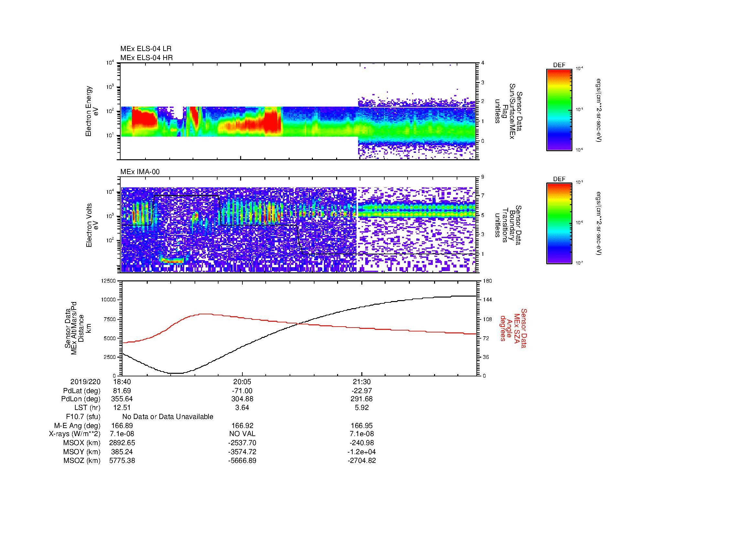Click the PdLat value 81.69

tap(122, 391)
